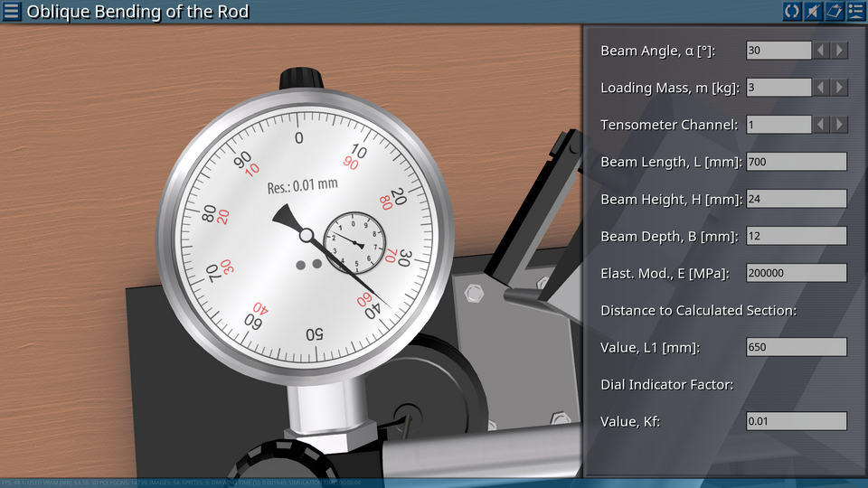Click the 'Res.: 0.01 mm' dial text
The height and width of the screenshot is (488, 868).
click(x=302, y=186)
